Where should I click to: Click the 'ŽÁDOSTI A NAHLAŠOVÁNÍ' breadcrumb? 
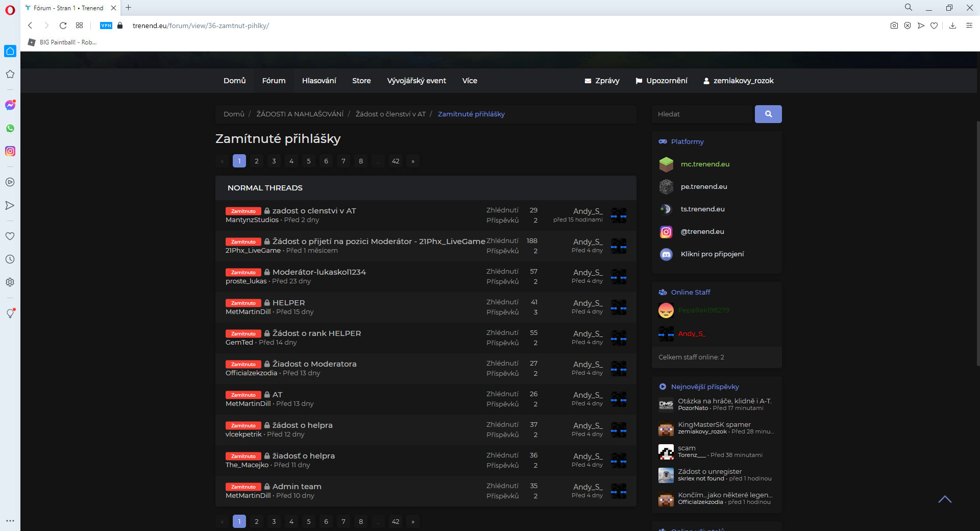[x=300, y=114]
